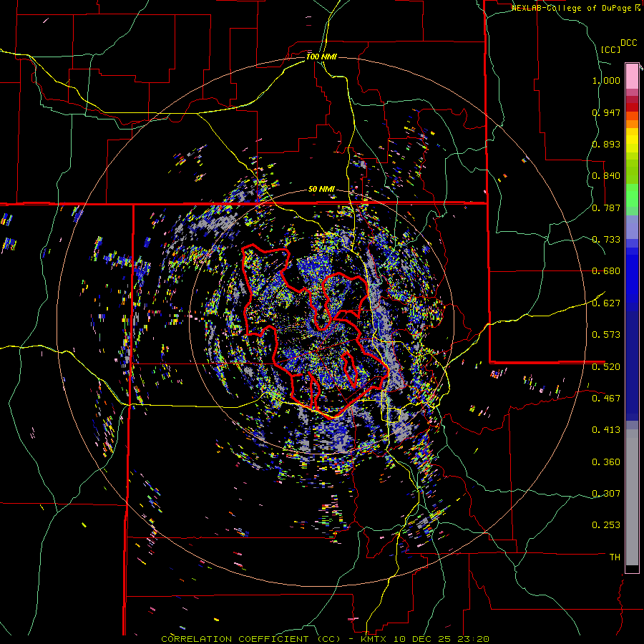Select the 0.467 scale value
The width and height of the screenshot is (644, 644).
tap(606, 399)
